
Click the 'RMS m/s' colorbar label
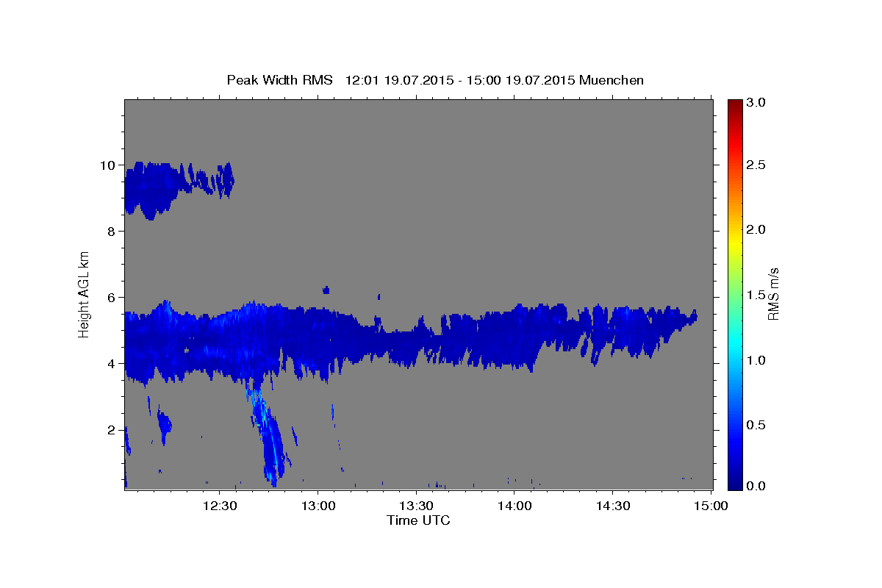pyautogui.click(x=774, y=293)
